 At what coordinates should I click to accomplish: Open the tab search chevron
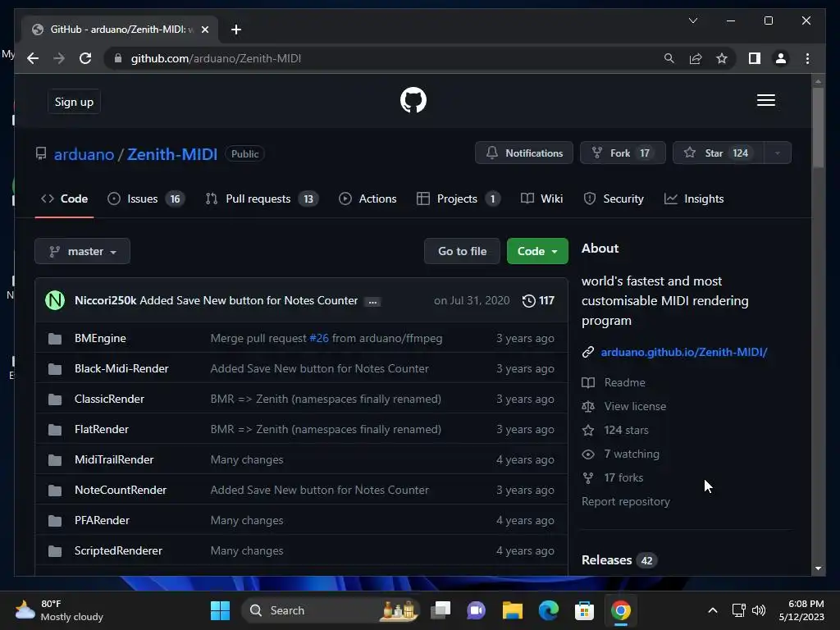(x=692, y=21)
